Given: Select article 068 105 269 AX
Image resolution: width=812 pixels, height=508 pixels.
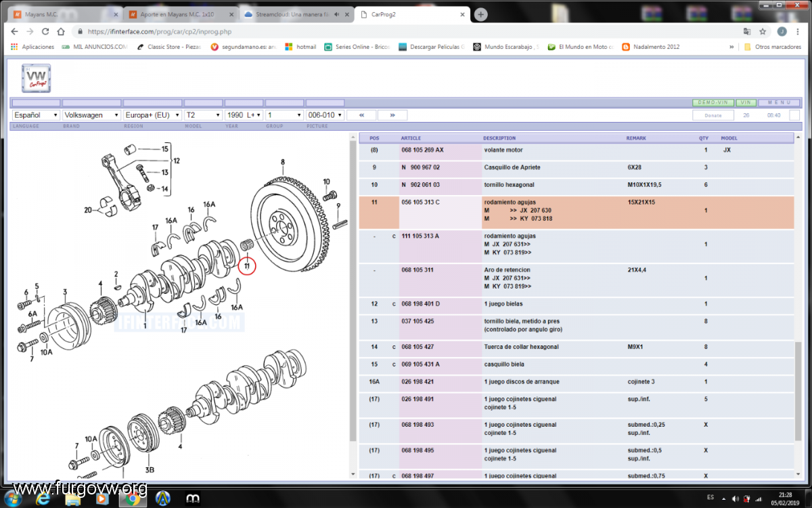Looking at the screenshot, I should 422,150.
